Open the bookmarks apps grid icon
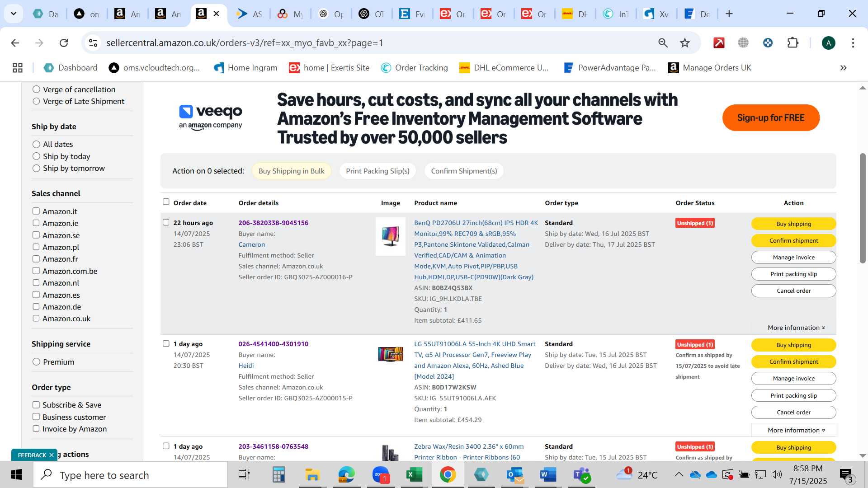The width and height of the screenshot is (868, 488). (18, 68)
